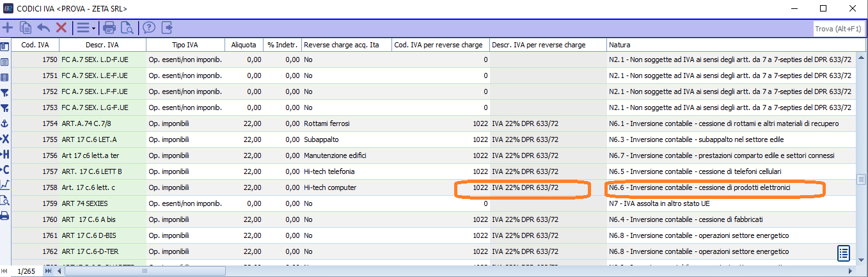Open the hamburger menu in toolbar

(x=83, y=28)
